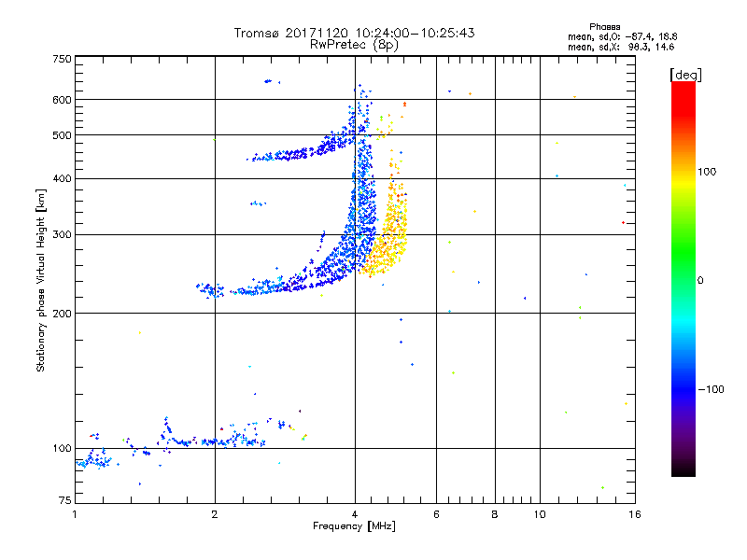This screenshot has height=560, width=747.
Task: Click the y-axis tick label '600'
Action: [62, 100]
